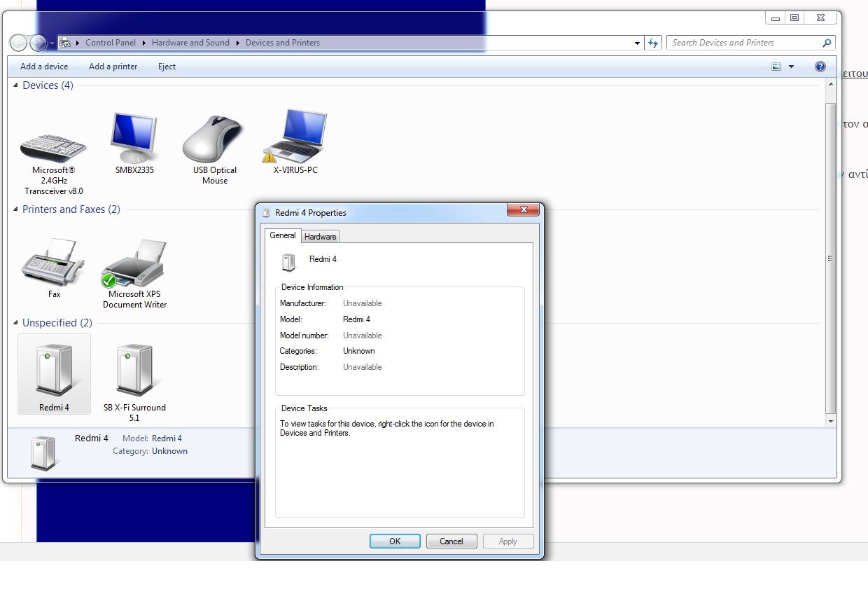This screenshot has height=608, width=868.
Task: Select the USB Optical Mouse device
Action: tap(215, 150)
